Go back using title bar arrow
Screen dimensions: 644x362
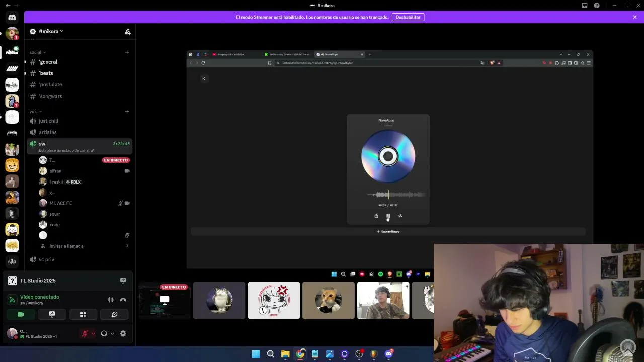[x=8, y=5]
